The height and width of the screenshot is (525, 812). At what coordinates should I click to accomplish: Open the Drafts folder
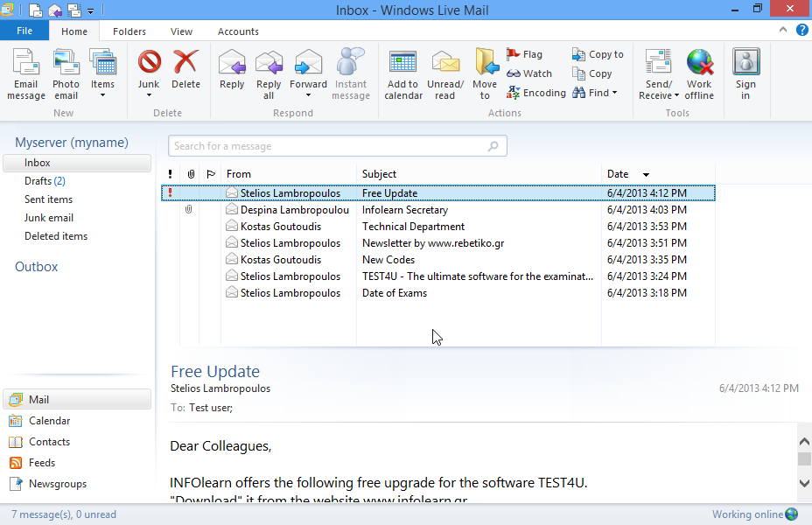(45, 181)
